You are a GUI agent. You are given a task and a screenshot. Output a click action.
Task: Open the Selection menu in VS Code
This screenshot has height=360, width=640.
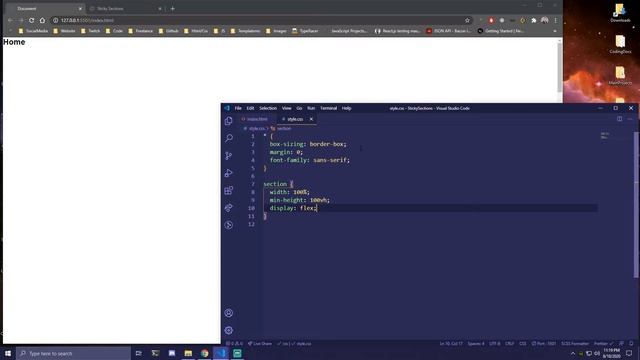268,108
